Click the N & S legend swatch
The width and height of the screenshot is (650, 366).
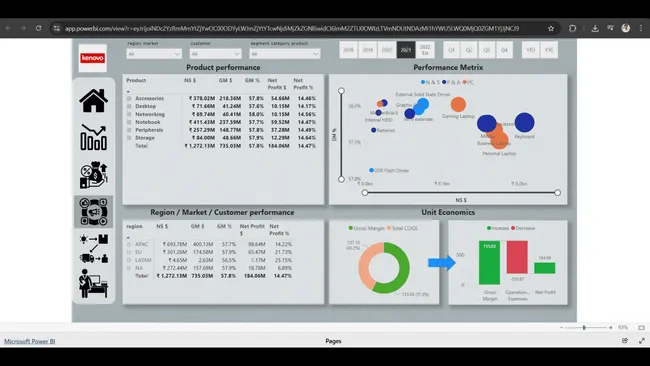(423, 82)
